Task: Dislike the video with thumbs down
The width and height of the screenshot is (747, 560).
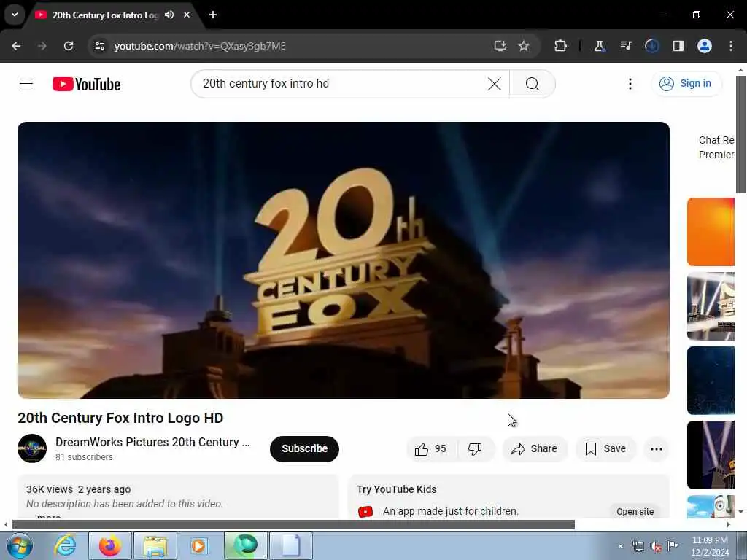Action: point(476,449)
